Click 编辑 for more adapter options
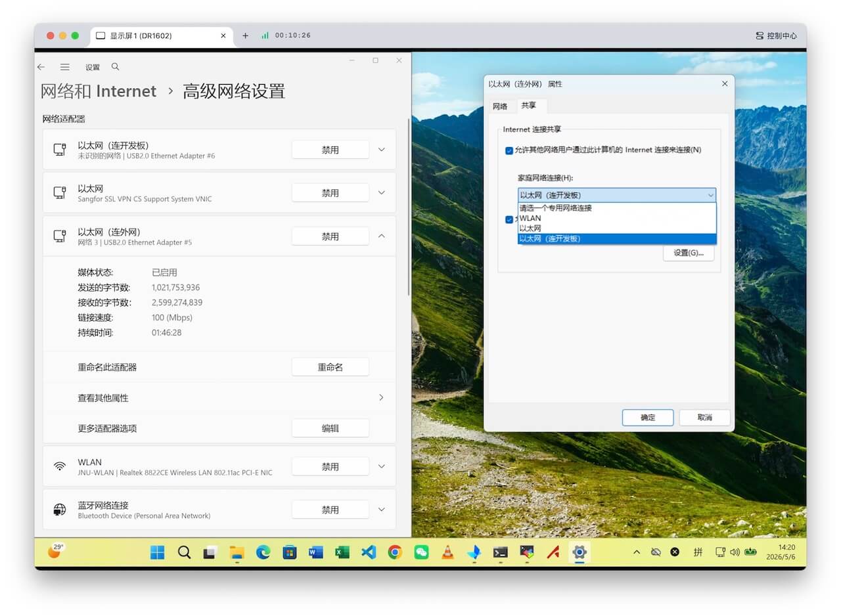 pyautogui.click(x=330, y=428)
